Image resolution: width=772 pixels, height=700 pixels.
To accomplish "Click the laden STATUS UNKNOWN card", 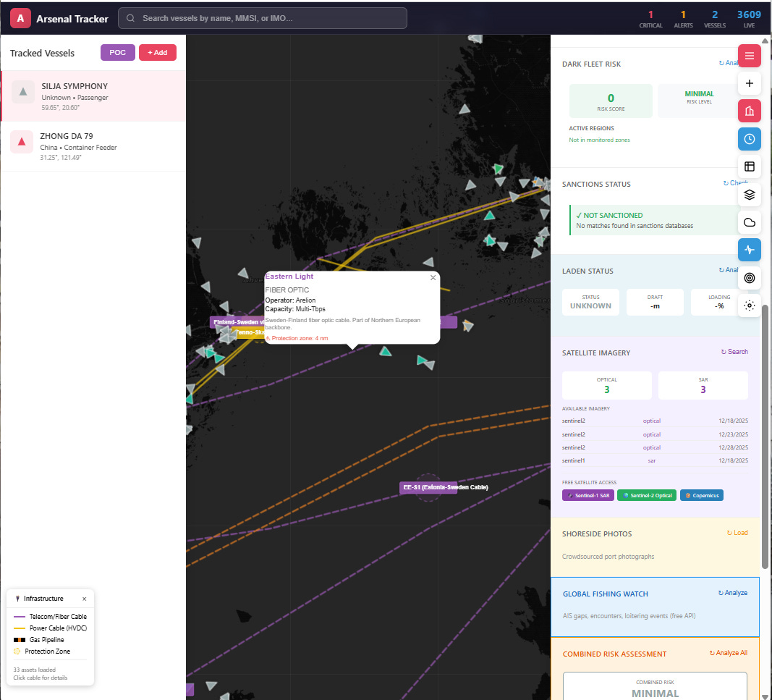I will [590, 302].
